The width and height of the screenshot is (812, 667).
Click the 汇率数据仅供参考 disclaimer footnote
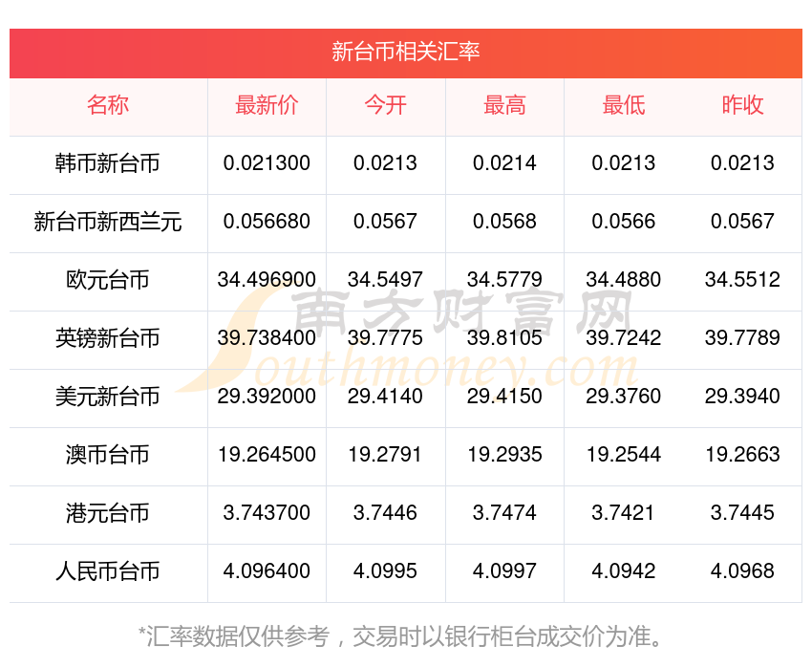(x=400, y=636)
